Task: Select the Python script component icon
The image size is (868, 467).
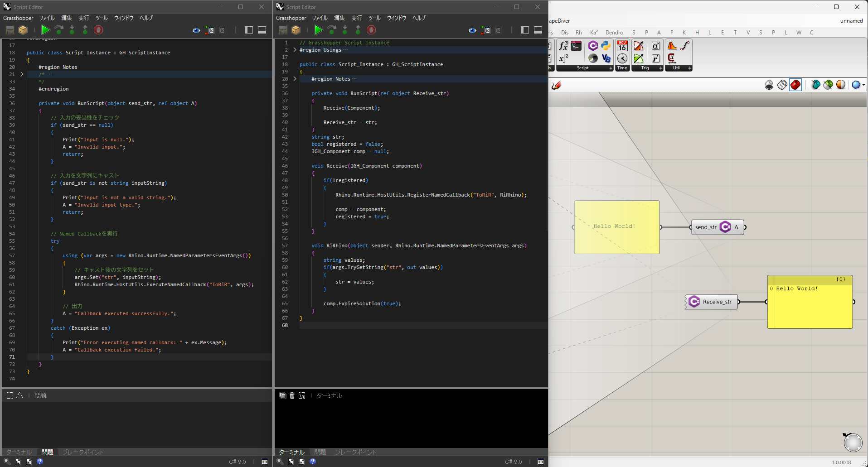Action: coord(606,46)
